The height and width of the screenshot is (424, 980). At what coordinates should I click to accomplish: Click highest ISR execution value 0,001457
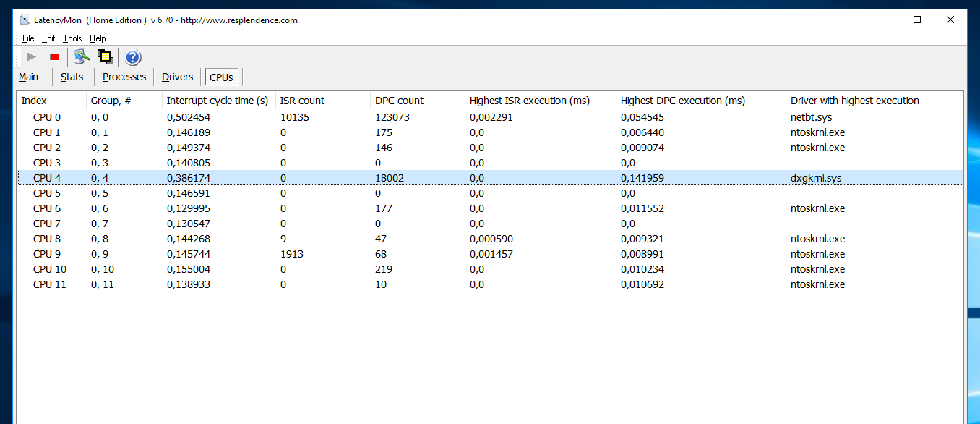coord(491,254)
